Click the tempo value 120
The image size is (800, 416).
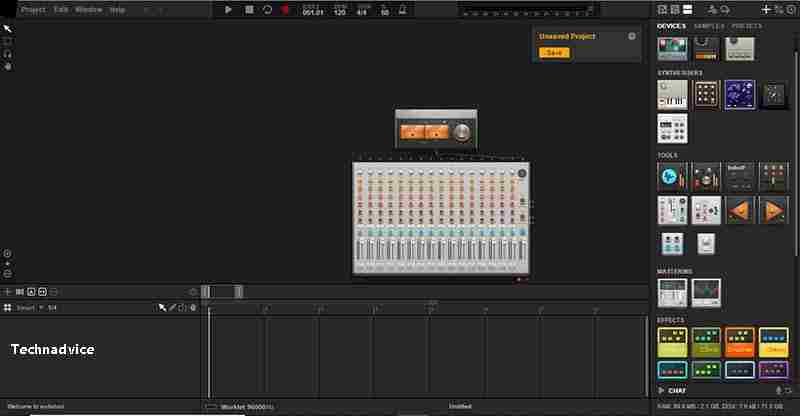click(x=340, y=12)
